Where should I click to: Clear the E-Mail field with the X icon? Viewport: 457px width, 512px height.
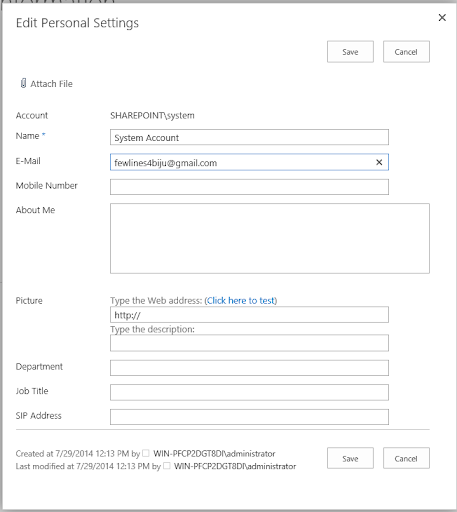pyautogui.click(x=379, y=162)
